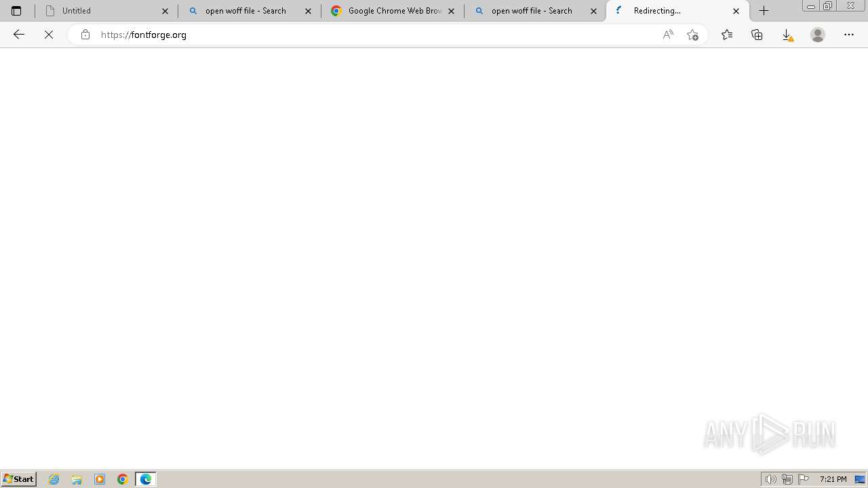Activate Read aloud icon
The image size is (868, 488).
click(669, 35)
